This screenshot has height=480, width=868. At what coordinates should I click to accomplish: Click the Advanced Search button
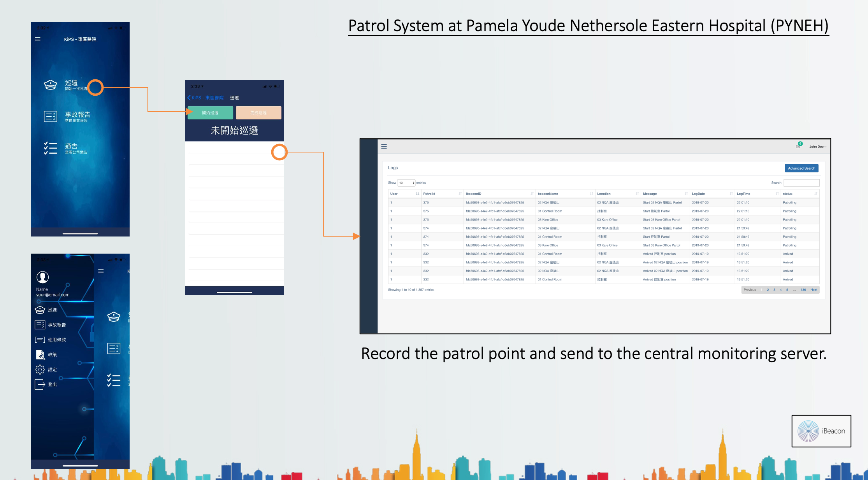pos(801,168)
